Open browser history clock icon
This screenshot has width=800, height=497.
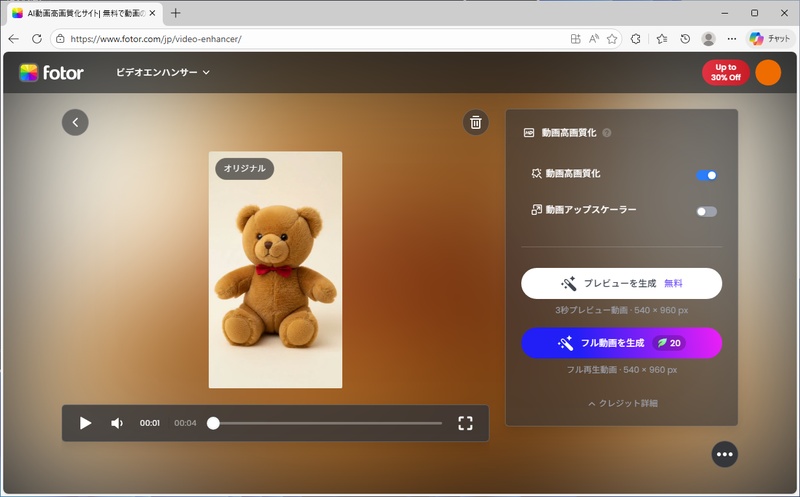(685, 39)
